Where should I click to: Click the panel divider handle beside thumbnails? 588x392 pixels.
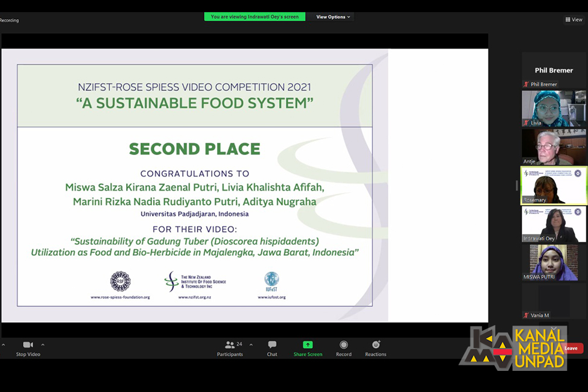click(516, 186)
